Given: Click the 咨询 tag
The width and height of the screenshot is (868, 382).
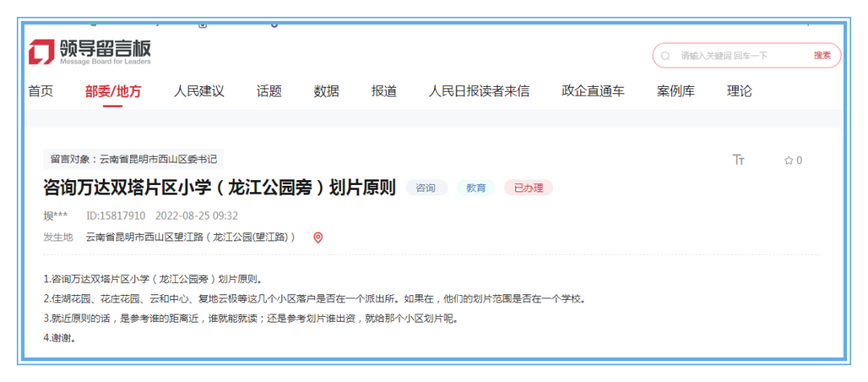Looking at the screenshot, I should 427,188.
